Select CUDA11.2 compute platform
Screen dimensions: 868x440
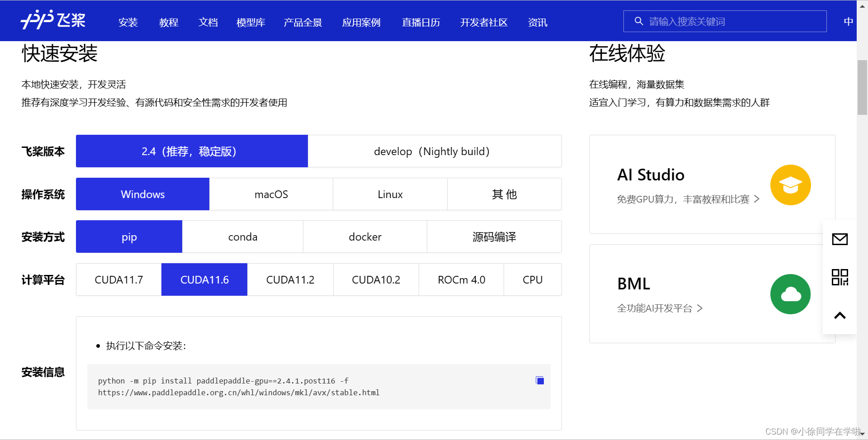pyautogui.click(x=290, y=279)
